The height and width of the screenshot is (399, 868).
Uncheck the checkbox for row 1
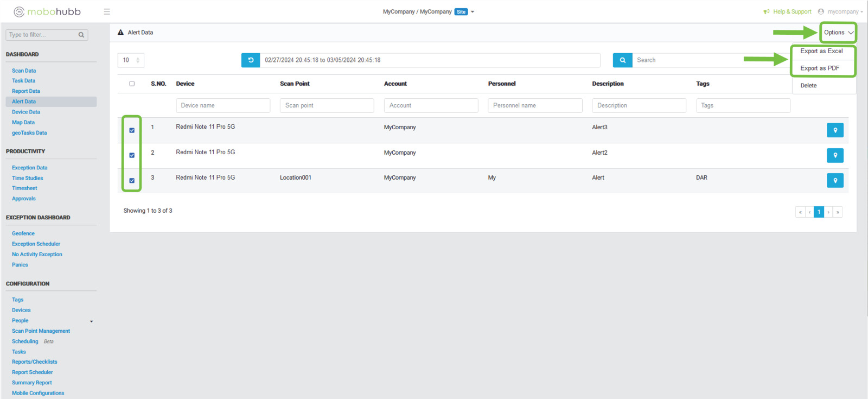(132, 130)
